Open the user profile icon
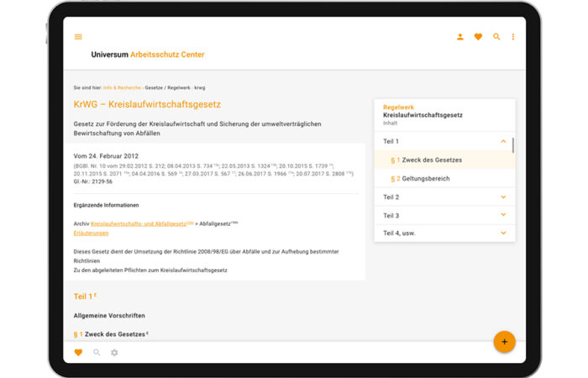Image resolution: width=588 pixels, height=378 pixels. pyautogui.click(x=459, y=37)
